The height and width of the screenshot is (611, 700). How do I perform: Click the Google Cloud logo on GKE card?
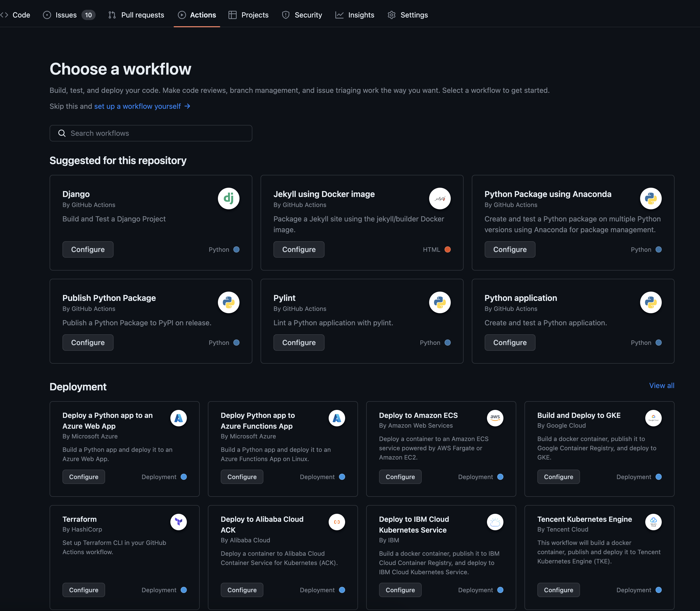pyautogui.click(x=653, y=418)
